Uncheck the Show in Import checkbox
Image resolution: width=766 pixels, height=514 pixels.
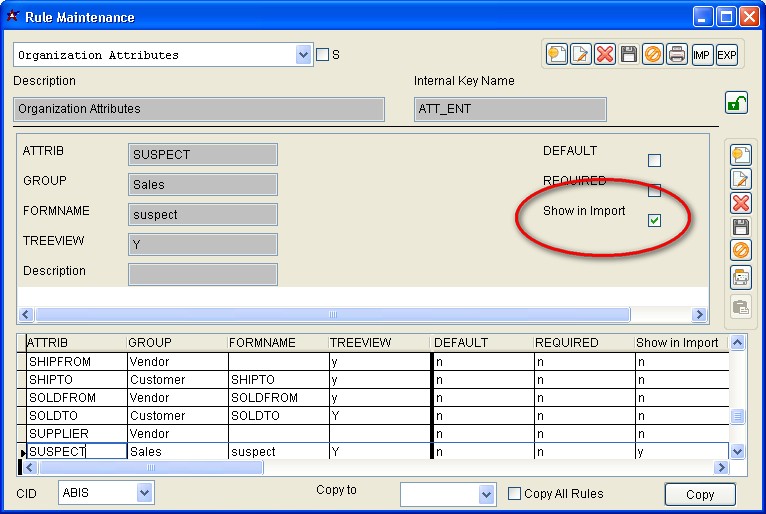click(654, 220)
